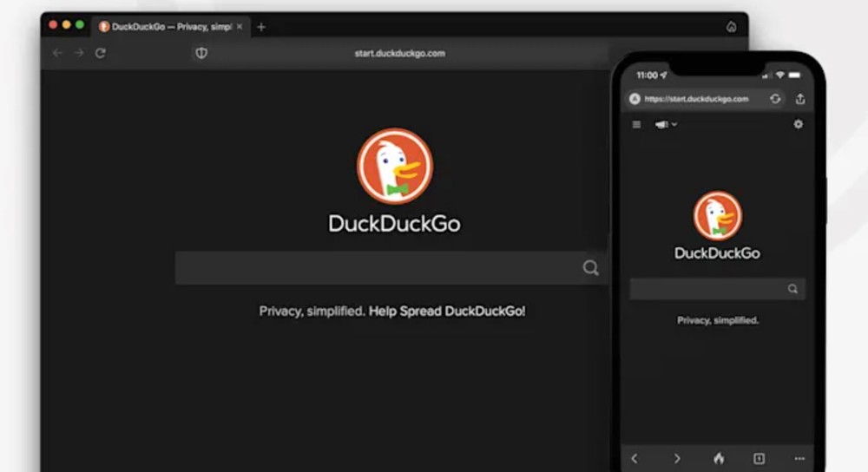The height and width of the screenshot is (472, 868).
Task: Open a new tab with the plus button
Action: [261, 27]
